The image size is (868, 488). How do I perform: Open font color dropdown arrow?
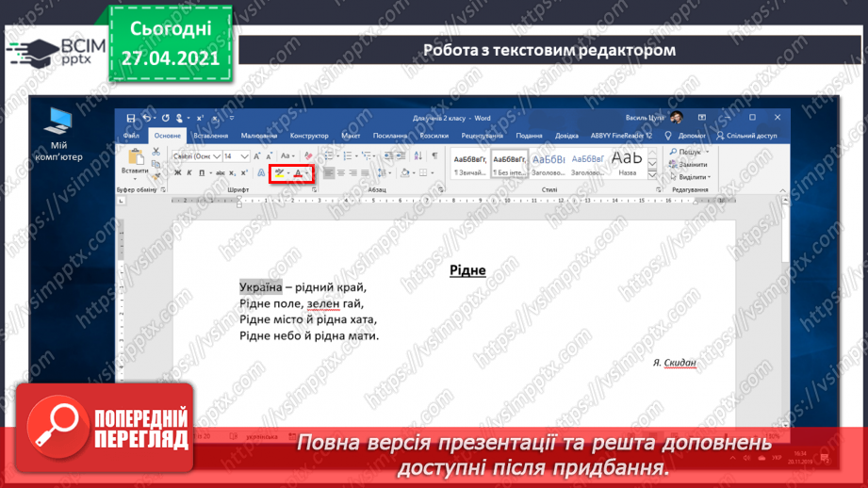coord(307,173)
